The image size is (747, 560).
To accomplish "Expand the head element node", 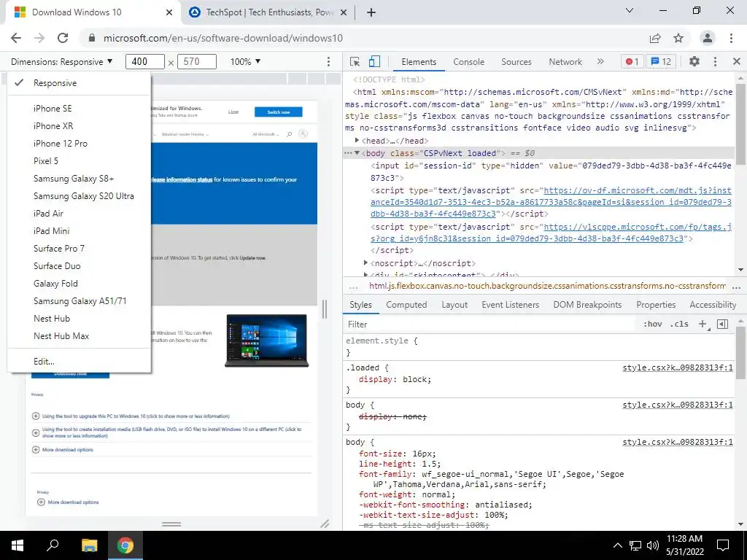I will (x=357, y=141).
